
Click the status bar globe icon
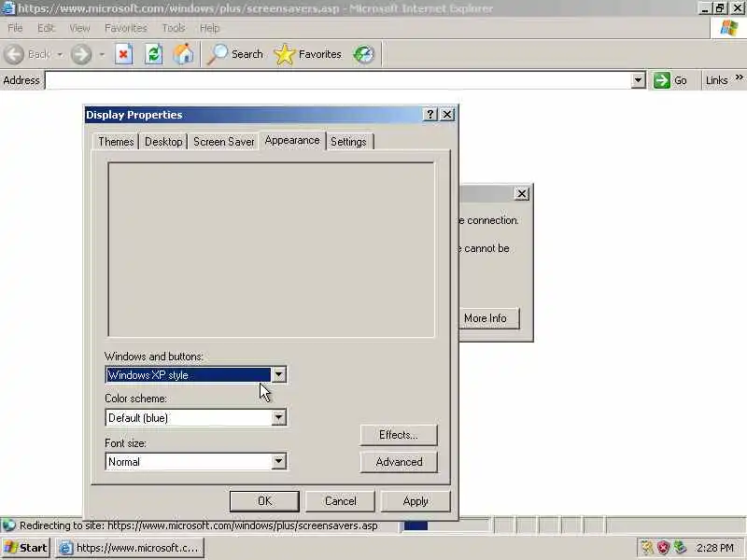tap(8, 525)
